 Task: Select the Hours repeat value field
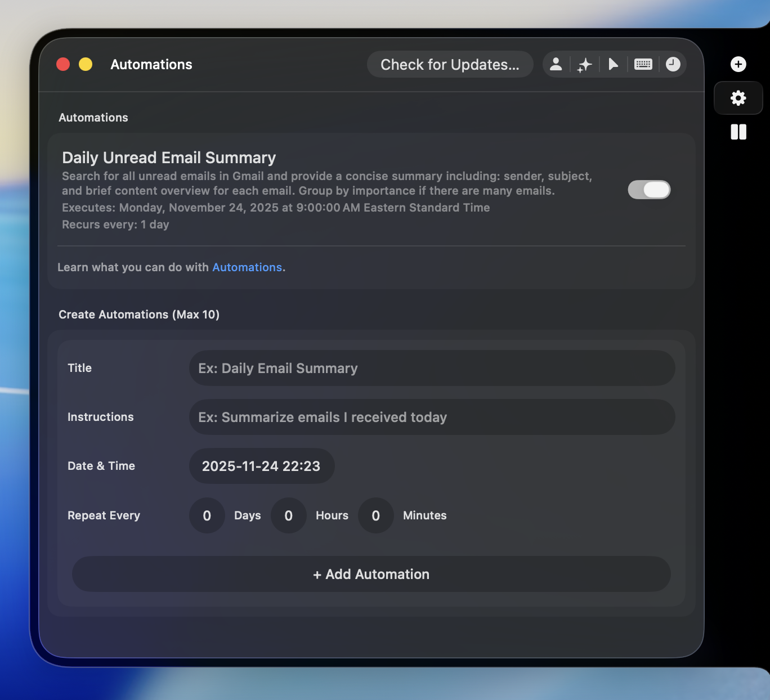click(x=289, y=515)
